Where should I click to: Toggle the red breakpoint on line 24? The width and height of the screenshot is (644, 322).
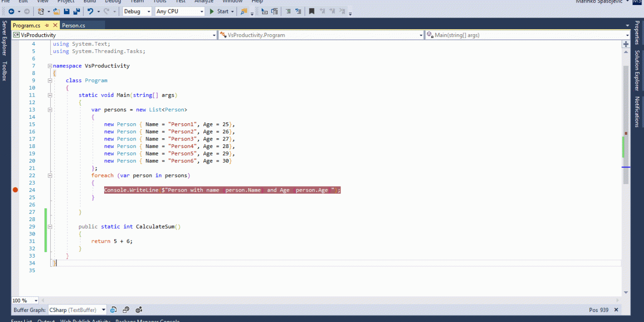(x=15, y=190)
